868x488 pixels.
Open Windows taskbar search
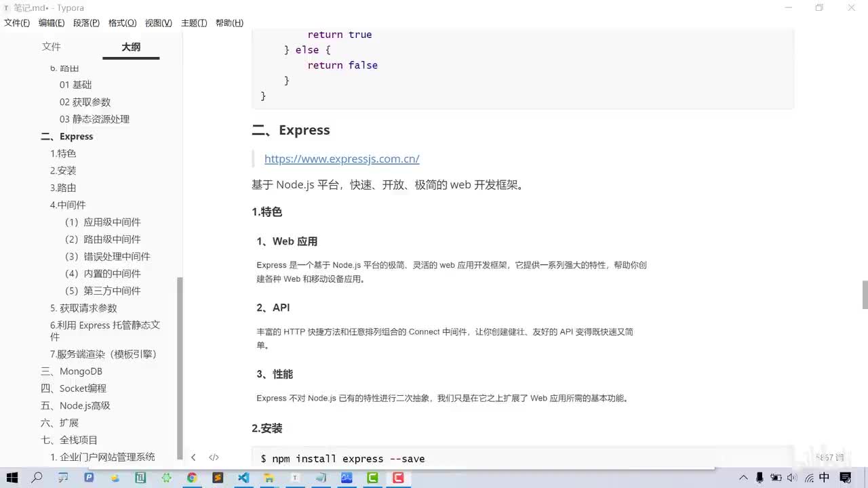tap(37, 478)
